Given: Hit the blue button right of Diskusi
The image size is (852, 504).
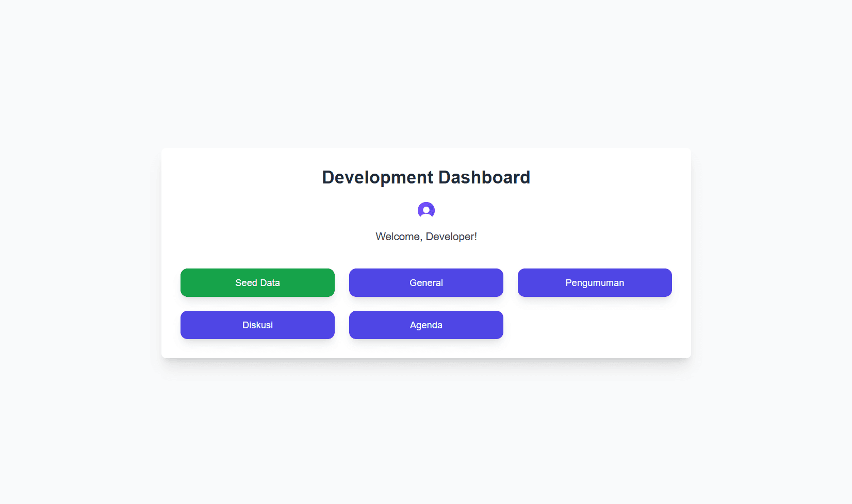Looking at the screenshot, I should point(426,325).
